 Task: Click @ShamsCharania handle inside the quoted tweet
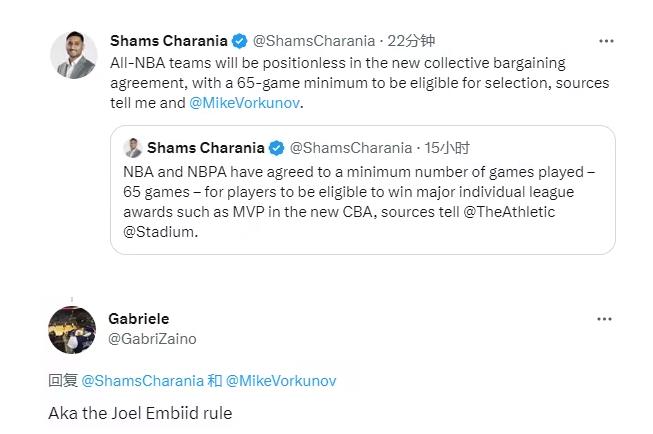tap(350, 148)
